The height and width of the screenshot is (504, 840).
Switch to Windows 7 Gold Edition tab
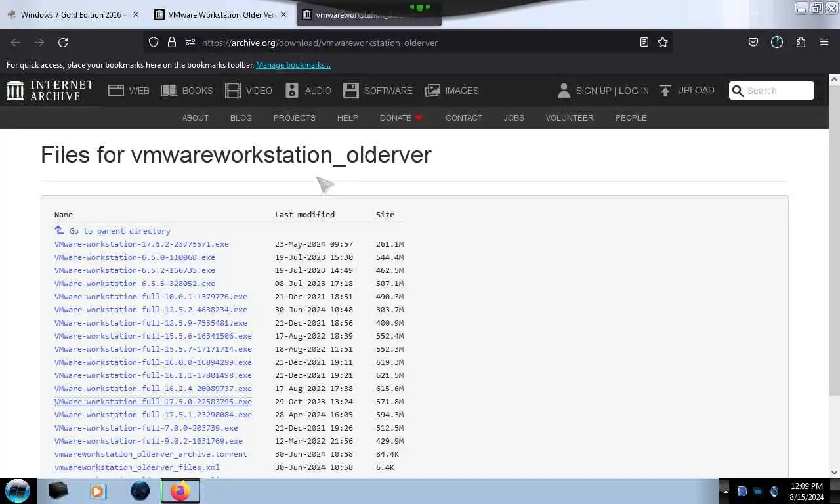pyautogui.click(x=72, y=14)
